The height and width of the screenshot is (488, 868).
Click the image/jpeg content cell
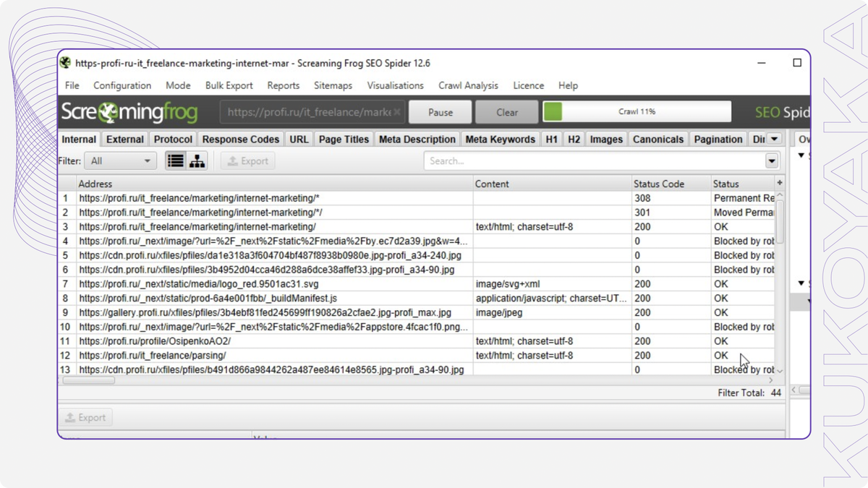(553, 312)
